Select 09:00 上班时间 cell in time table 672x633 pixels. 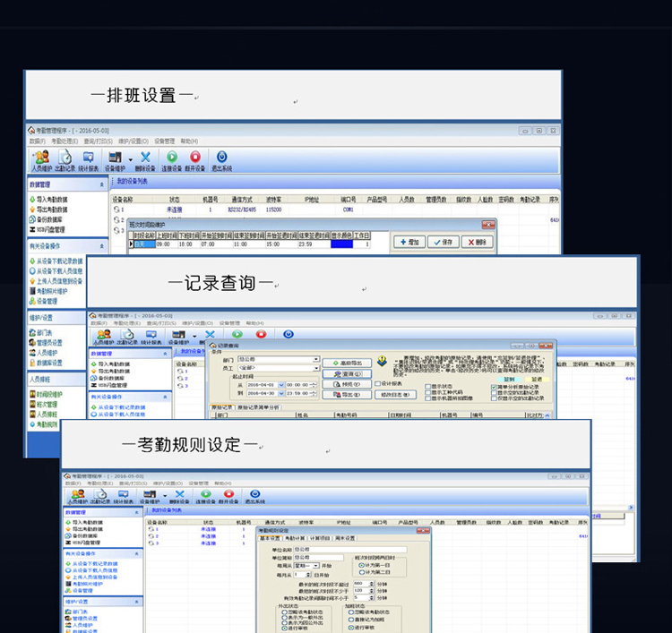click(167, 244)
